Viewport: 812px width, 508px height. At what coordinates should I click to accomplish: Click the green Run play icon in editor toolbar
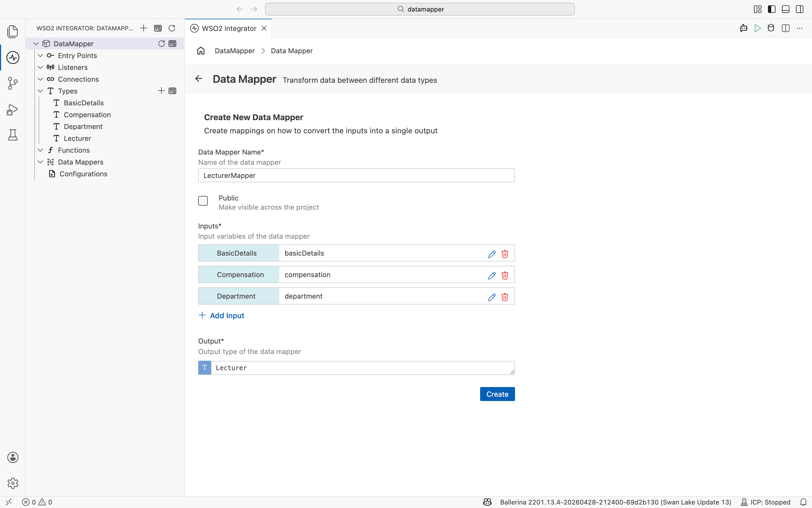(x=757, y=28)
